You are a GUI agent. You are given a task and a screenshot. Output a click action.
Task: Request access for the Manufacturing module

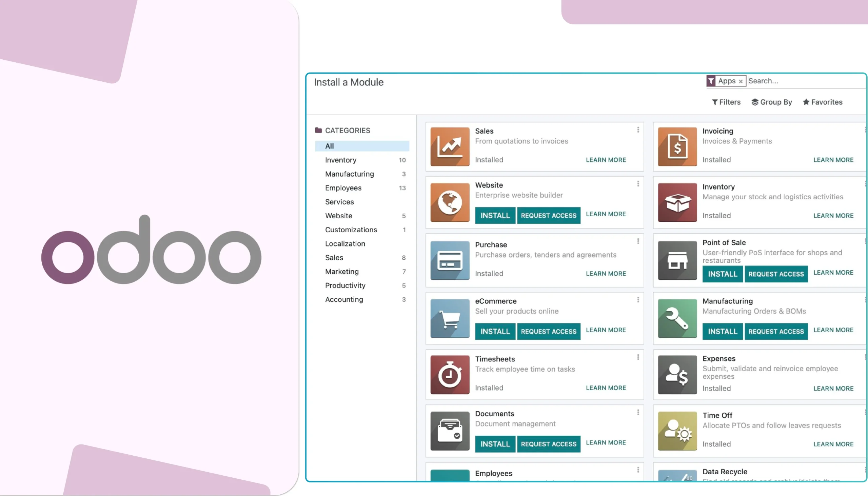point(776,331)
